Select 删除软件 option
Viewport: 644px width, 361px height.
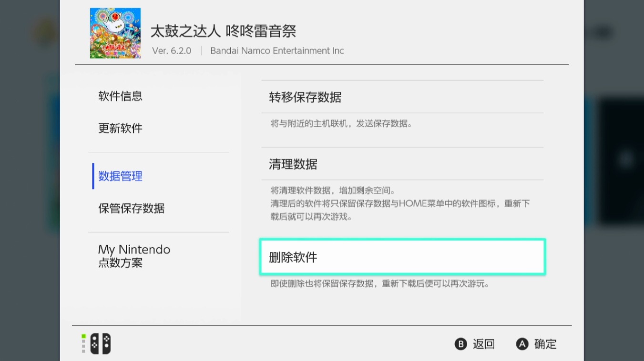click(x=402, y=257)
